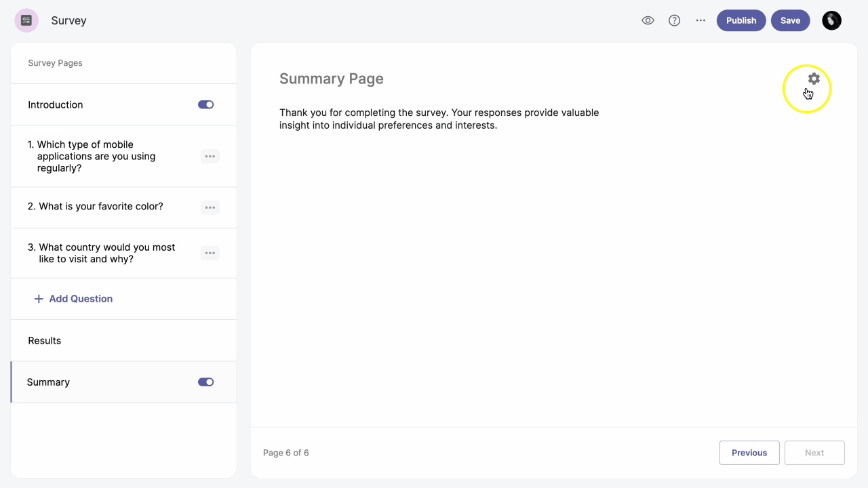Click the Survey app logo icon
Viewport: 868px width, 488px height.
tap(26, 20)
